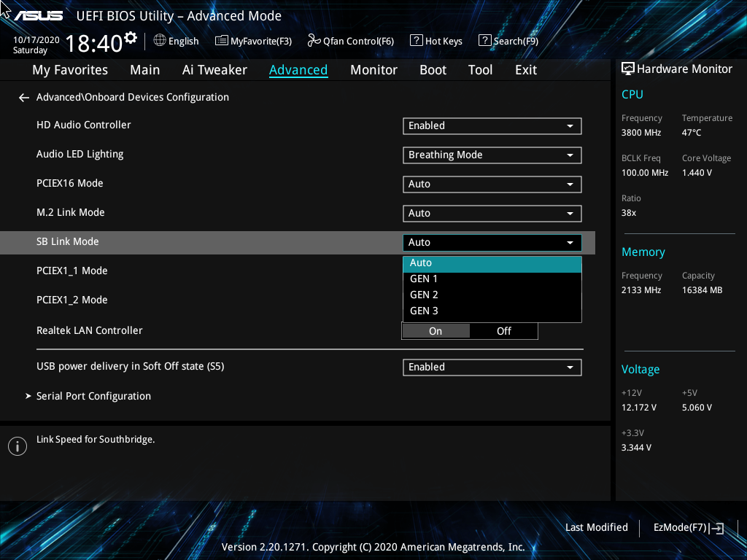
Task: Choose Auto in SB Link Mode list
Action: (x=492, y=264)
